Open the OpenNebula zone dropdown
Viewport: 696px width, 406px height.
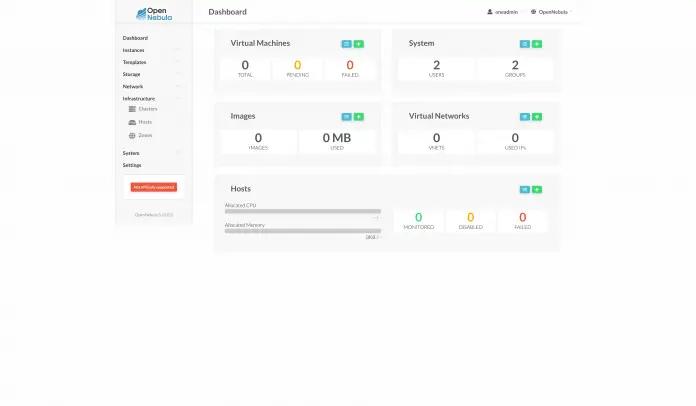click(549, 12)
